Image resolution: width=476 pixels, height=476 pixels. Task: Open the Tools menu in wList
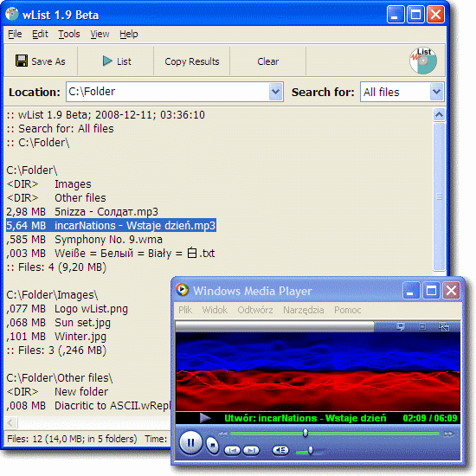point(69,34)
